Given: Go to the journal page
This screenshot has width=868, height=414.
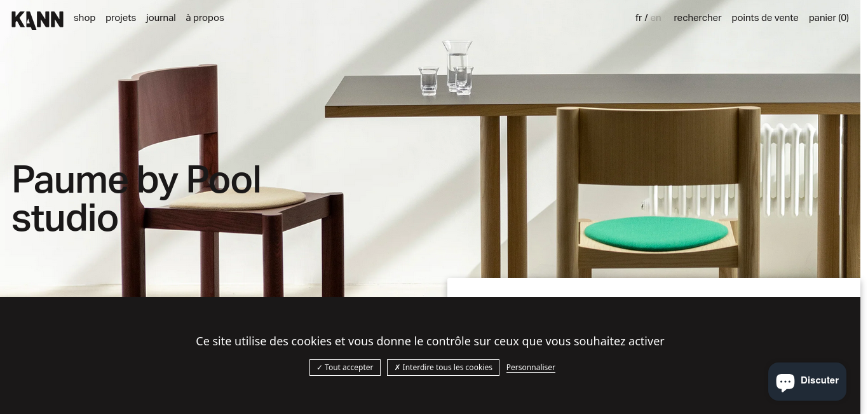Looking at the screenshot, I should 161,18.
